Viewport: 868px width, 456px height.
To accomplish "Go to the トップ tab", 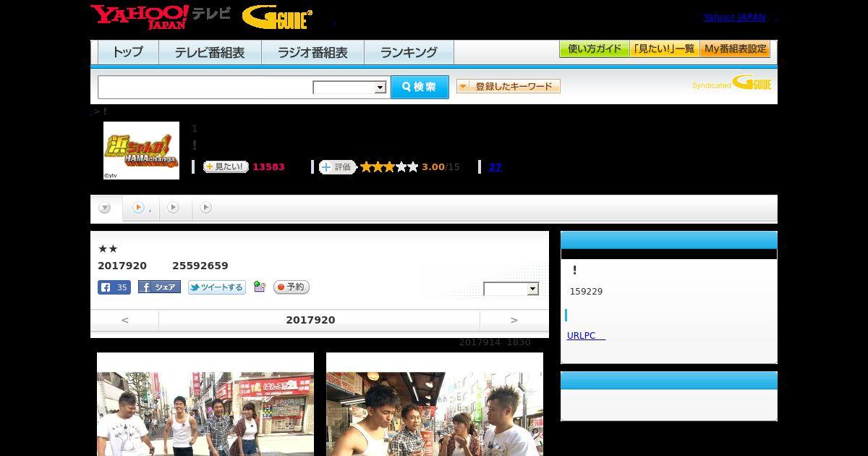I will pyautogui.click(x=128, y=52).
